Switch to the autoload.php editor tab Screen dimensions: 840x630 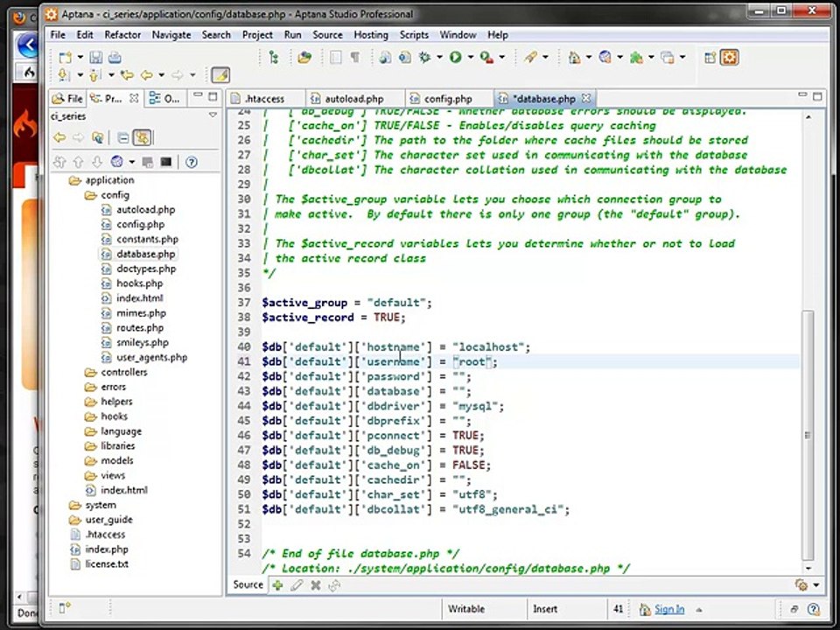(x=353, y=99)
